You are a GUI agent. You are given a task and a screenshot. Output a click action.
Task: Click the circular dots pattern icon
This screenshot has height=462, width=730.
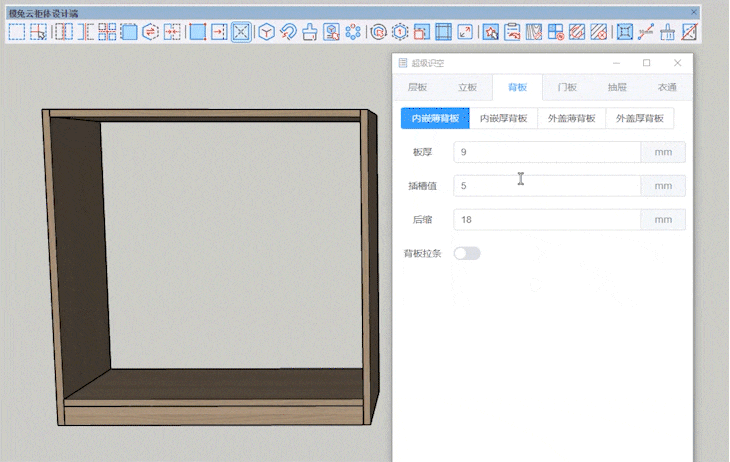(x=353, y=32)
